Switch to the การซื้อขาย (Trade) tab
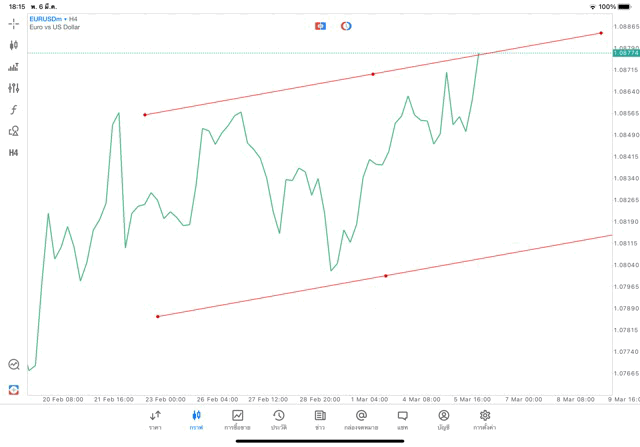The image size is (640, 447). [x=237, y=419]
